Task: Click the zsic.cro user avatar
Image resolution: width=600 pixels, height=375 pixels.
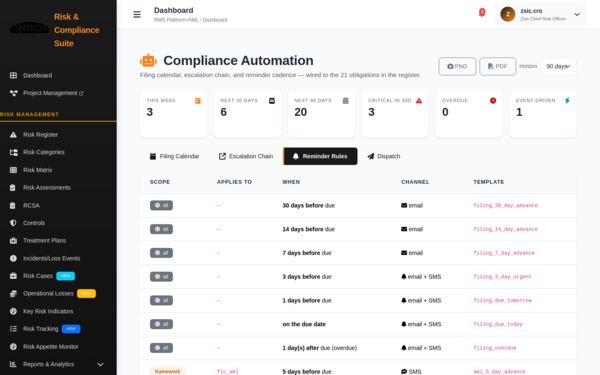Action: pos(508,15)
